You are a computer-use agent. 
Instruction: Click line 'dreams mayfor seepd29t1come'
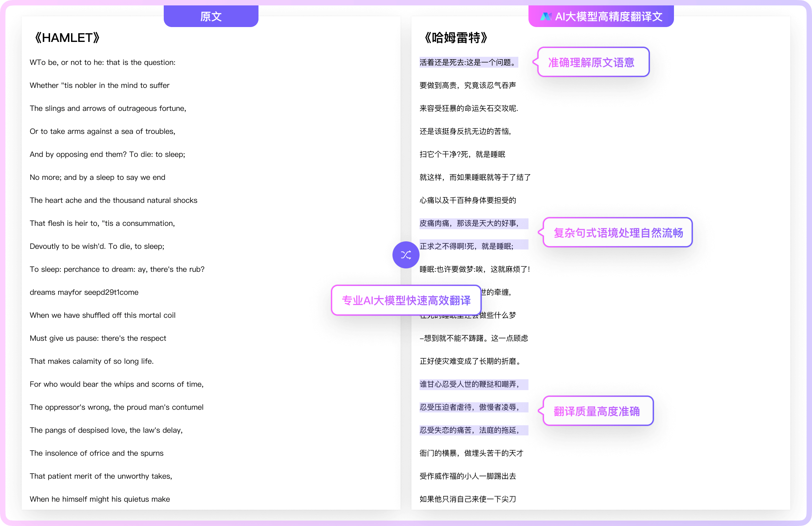(84, 292)
